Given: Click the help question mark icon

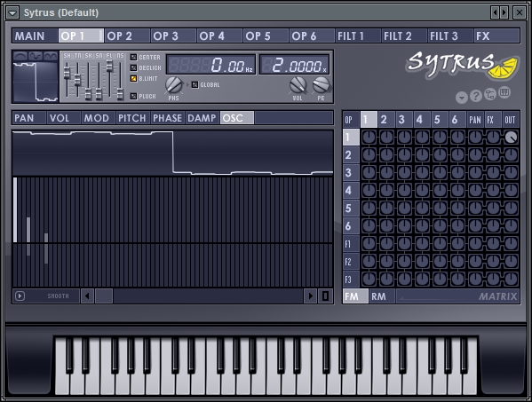Looking at the screenshot, I should (x=476, y=96).
